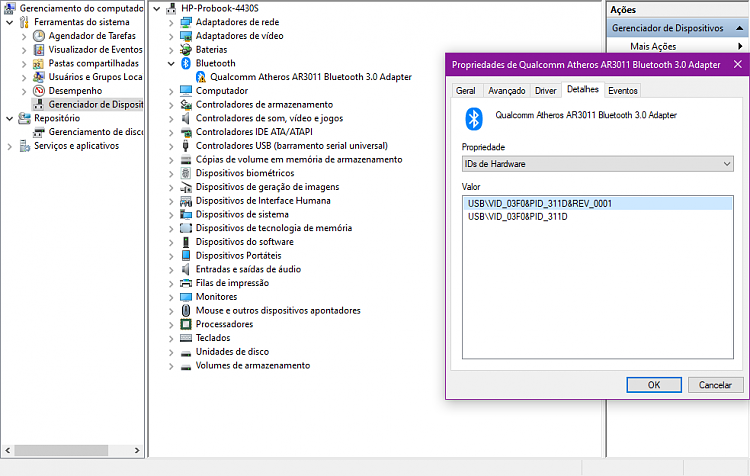Click the Visualizador de Eventos icon
750x476 pixels.
[39, 50]
